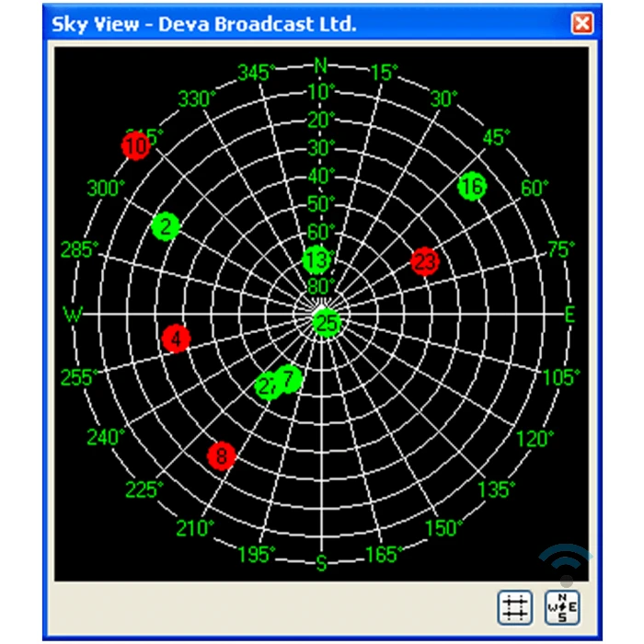Select red satellite marker 10
The width and height of the screenshot is (644, 644).
click(x=136, y=145)
